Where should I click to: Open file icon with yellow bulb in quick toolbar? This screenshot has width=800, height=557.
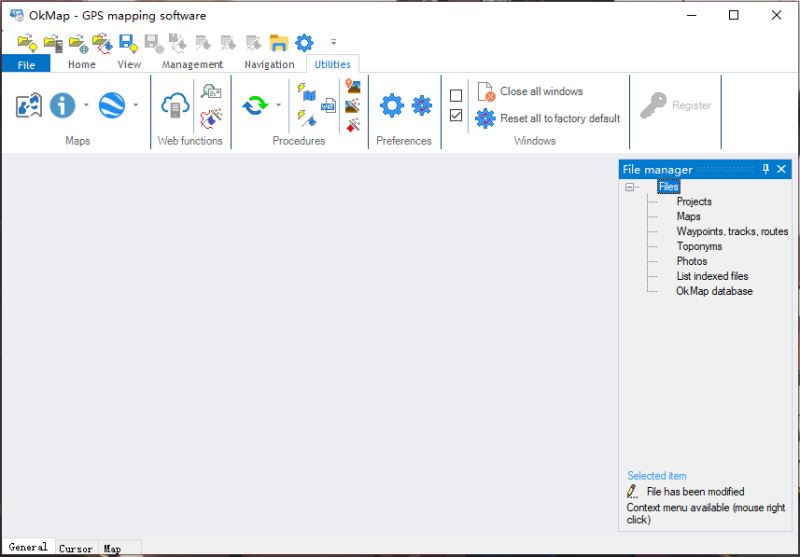pyautogui.click(x=27, y=43)
